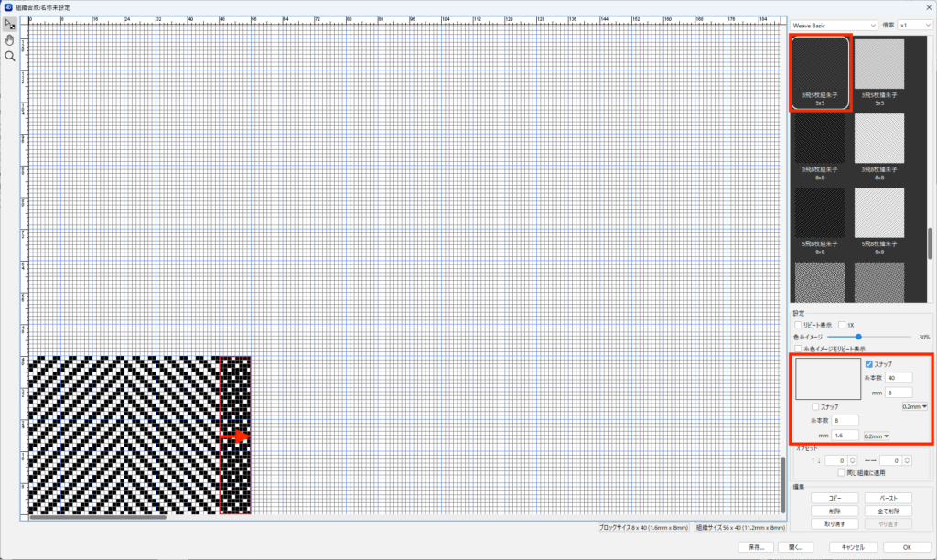Image resolution: width=937 pixels, height=560 pixels.
Task: Click the vertical offset value field
Action: click(x=836, y=460)
